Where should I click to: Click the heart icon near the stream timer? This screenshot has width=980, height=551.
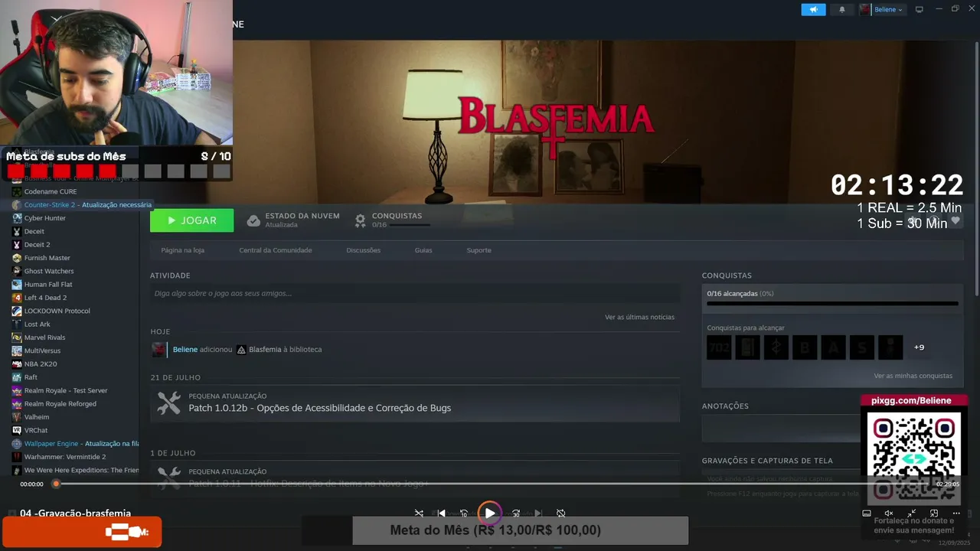click(955, 220)
